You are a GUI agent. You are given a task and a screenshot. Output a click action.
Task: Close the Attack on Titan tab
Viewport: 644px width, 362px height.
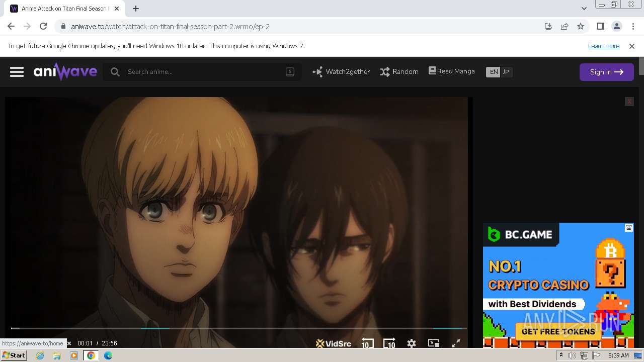(117, 9)
